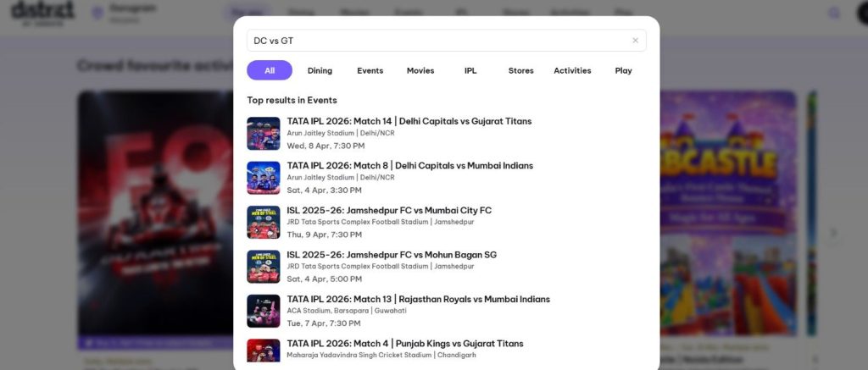Click the District logo in the header

[x=42, y=12]
